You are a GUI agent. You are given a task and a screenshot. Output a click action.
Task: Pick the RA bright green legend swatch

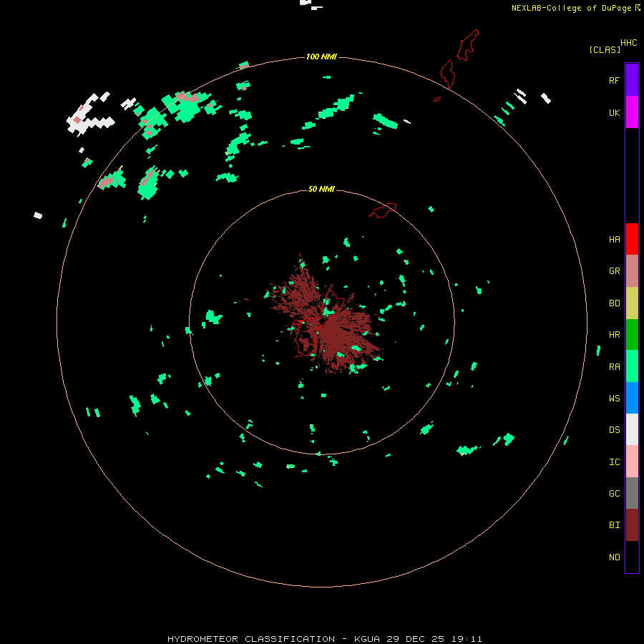[632, 366]
